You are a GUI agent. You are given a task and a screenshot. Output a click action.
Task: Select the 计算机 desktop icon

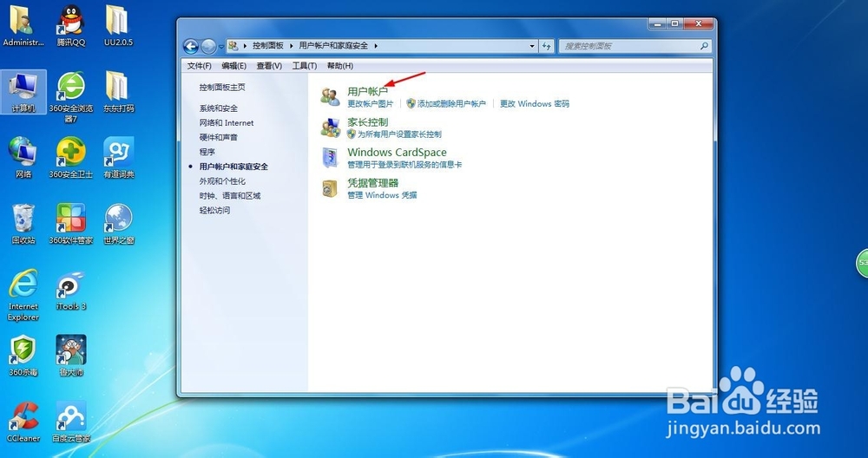(x=23, y=92)
